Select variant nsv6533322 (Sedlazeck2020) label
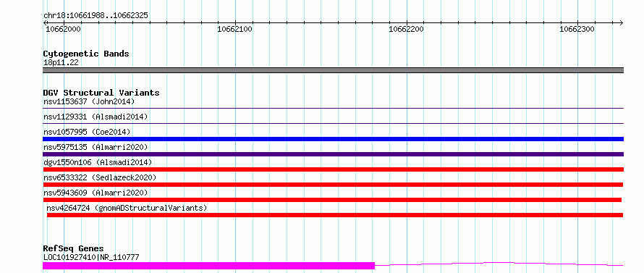 [x=100, y=177]
